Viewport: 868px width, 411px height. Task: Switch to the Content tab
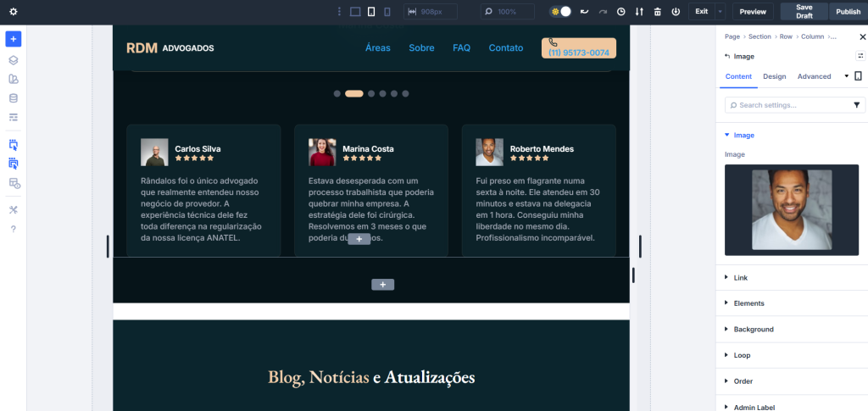click(x=738, y=76)
